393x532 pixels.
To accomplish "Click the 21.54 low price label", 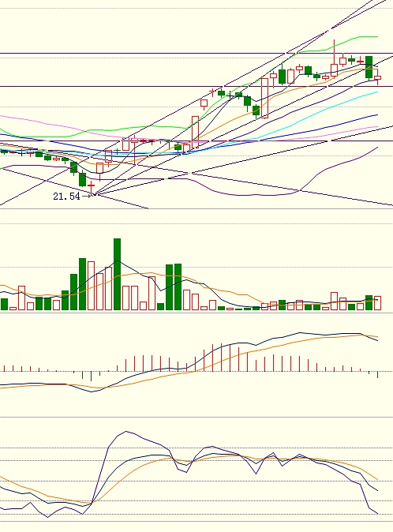I will click(66, 196).
